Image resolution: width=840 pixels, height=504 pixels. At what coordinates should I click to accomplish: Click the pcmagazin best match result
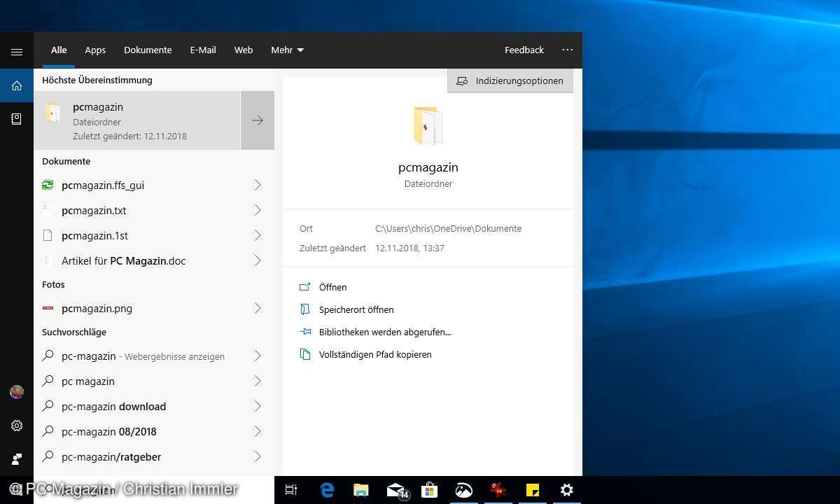[137, 120]
